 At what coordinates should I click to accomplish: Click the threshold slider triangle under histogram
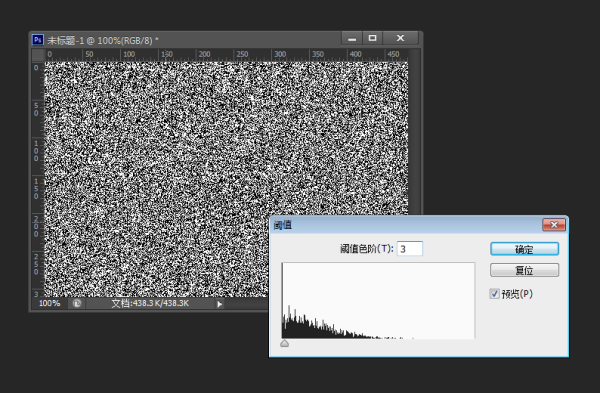pyautogui.click(x=284, y=343)
